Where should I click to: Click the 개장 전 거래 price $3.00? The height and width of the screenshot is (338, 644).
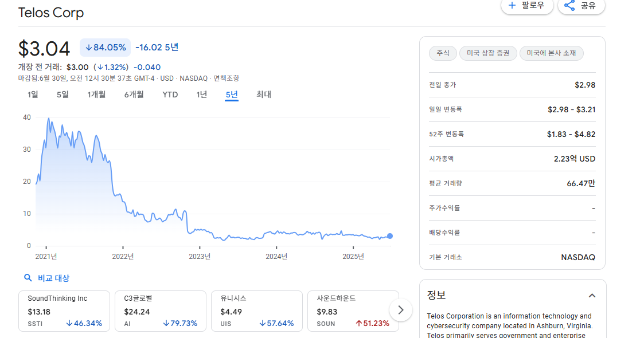click(x=77, y=67)
